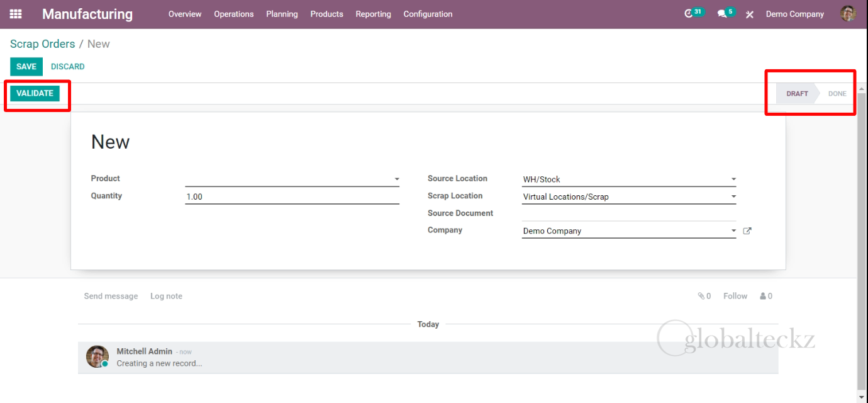Click the DISCARD button
The height and width of the screenshot is (403, 868).
click(67, 67)
